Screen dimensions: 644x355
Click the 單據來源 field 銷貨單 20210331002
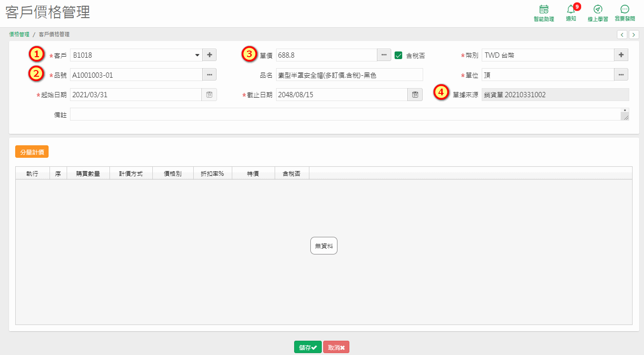coord(555,95)
